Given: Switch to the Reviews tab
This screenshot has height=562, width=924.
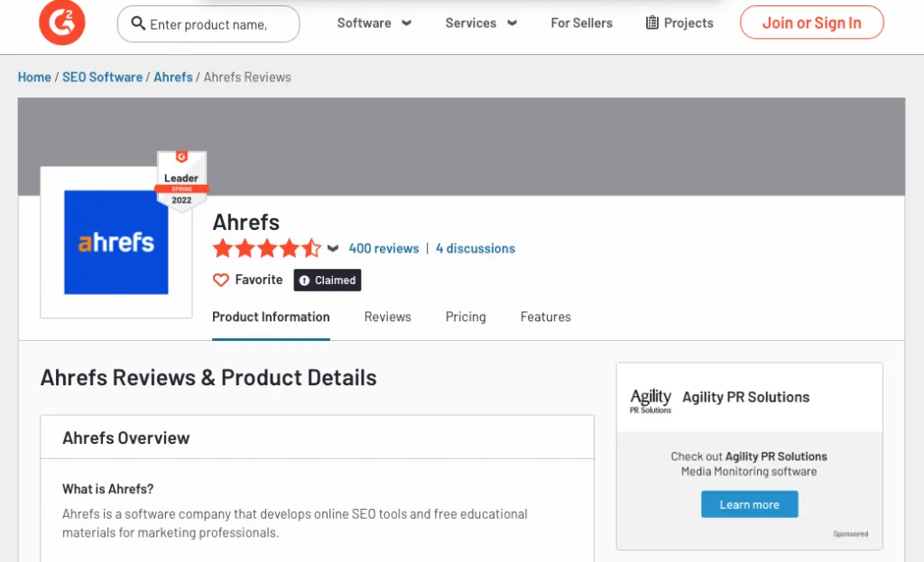Looking at the screenshot, I should (x=387, y=317).
